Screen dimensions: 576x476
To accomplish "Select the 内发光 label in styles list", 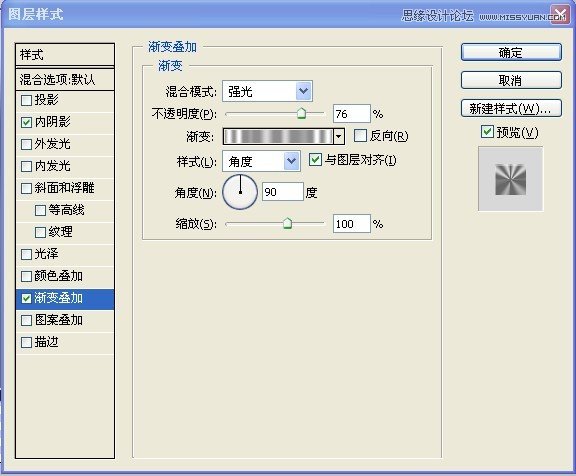I will [53, 166].
